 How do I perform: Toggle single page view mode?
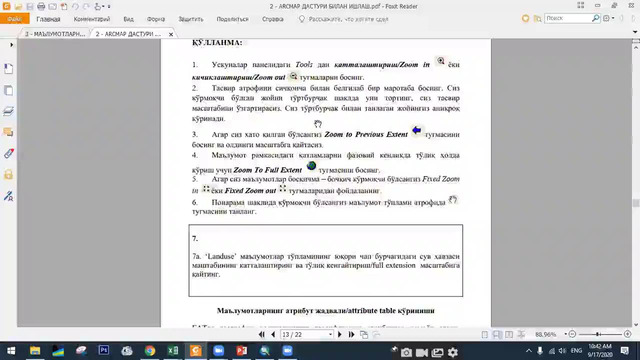pyautogui.click(x=484, y=335)
